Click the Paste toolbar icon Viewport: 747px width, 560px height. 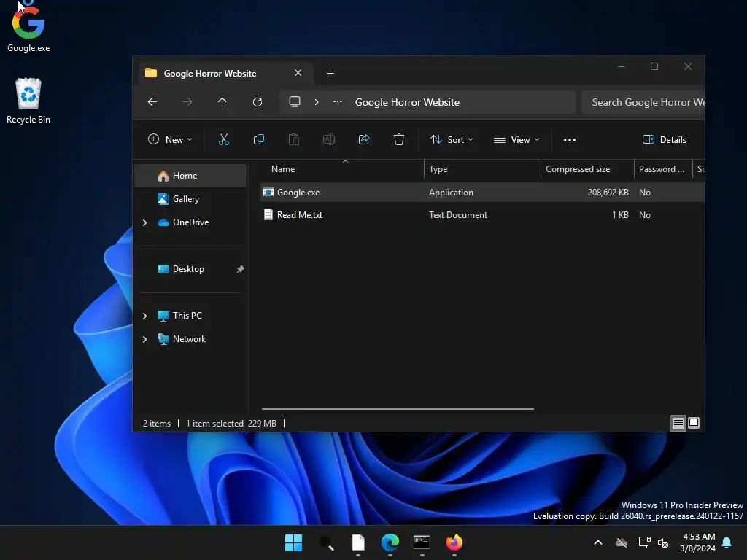click(294, 139)
